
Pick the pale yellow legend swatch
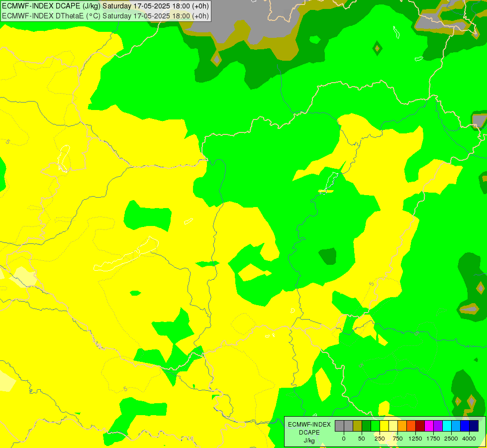pyautogui.click(x=393, y=426)
